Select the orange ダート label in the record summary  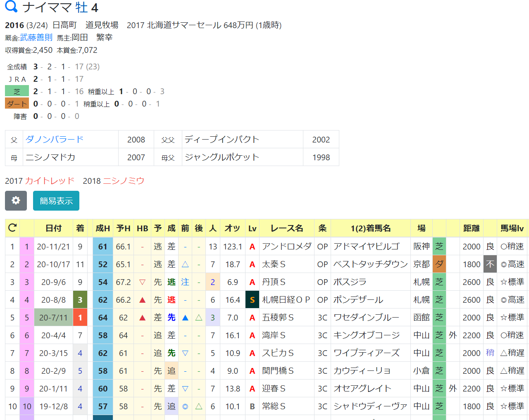point(17,104)
